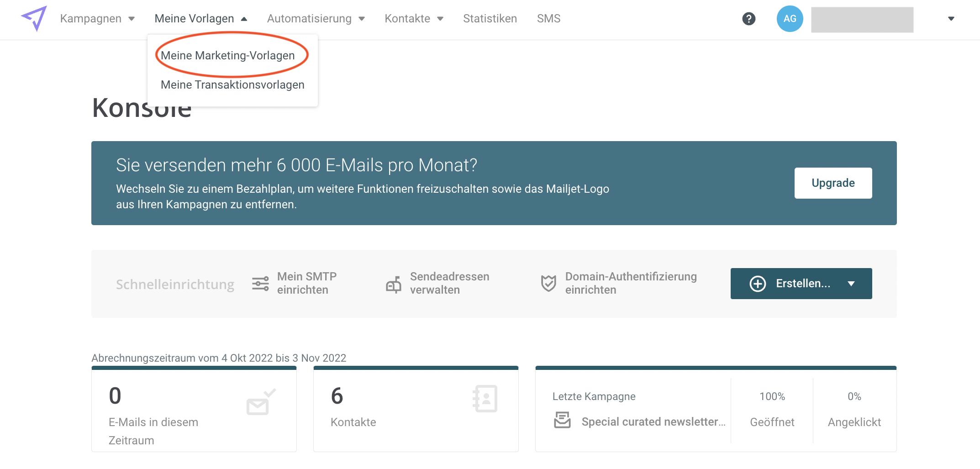The height and width of the screenshot is (469, 980).
Task: Select Meine Marketing-Vorlagen from the menu
Action: tap(227, 55)
